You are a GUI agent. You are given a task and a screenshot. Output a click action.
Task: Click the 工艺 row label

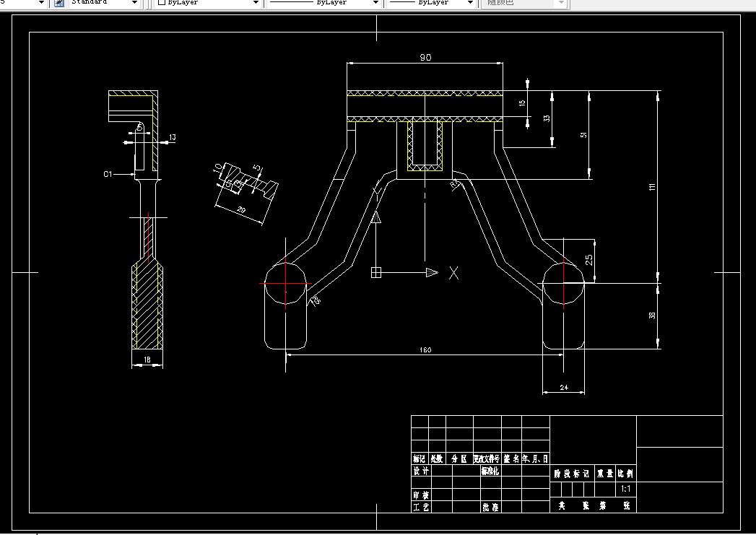pyautogui.click(x=421, y=507)
